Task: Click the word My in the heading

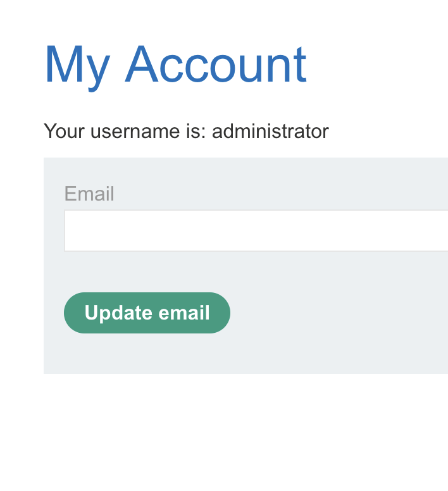Action: click(x=77, y=66)
